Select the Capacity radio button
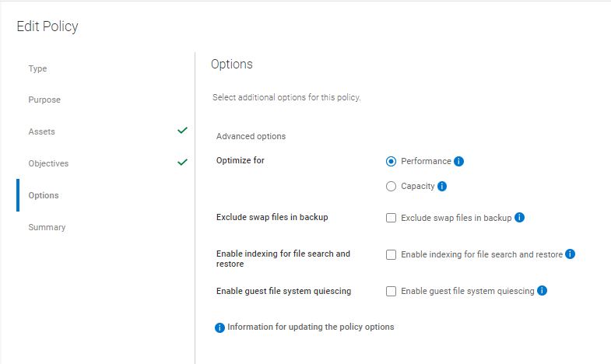Screen dimensions: 611x364 click(x=392, y=187)
